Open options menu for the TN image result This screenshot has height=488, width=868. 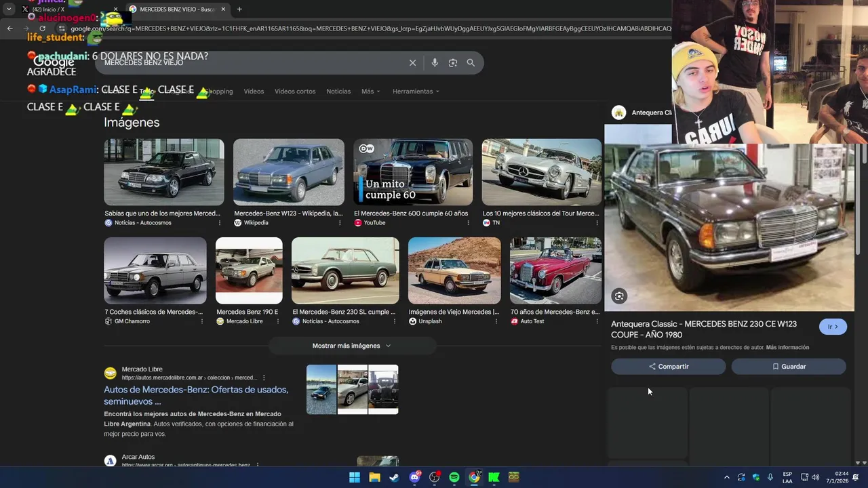pyautogui.click(x=597, y=223)
